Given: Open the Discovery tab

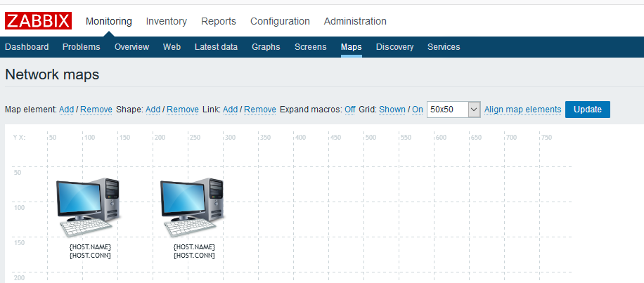Looking at the screenshot, I should pos(394,47).
